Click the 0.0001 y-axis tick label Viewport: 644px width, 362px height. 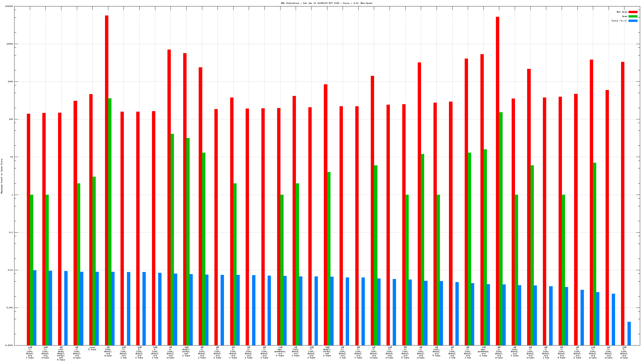pos(9,345)
